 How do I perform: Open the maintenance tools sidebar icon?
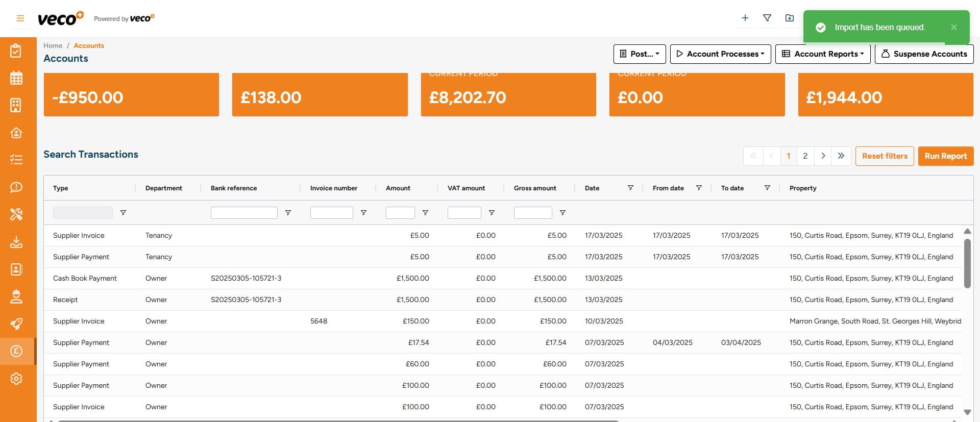coord(16,214)
